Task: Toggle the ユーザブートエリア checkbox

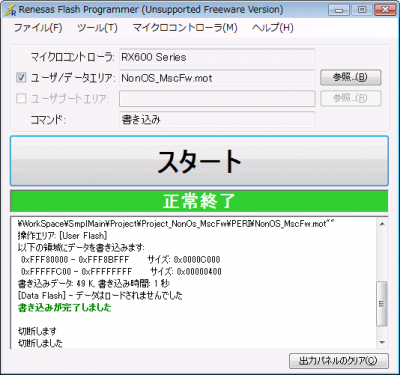Action: [x=21, y=98]
